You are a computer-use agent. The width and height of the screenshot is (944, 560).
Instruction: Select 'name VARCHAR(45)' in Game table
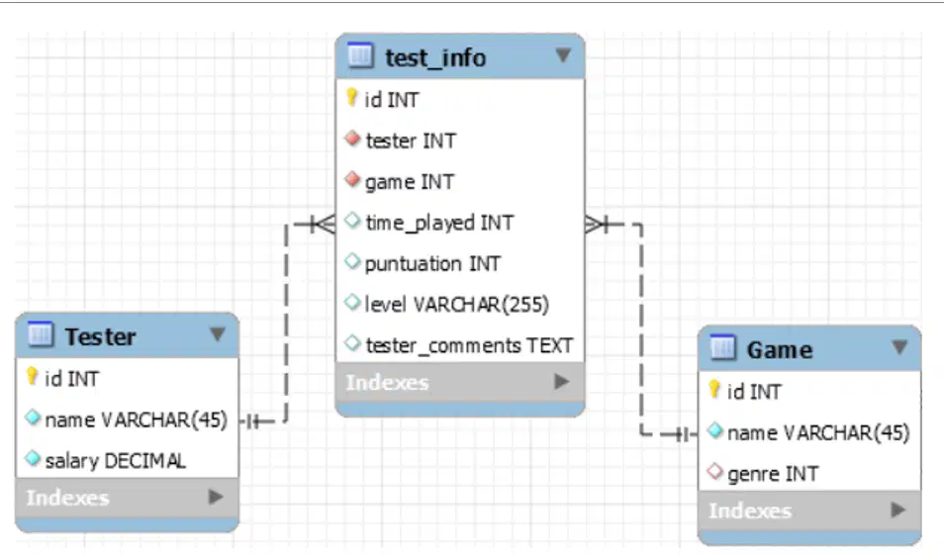click(x=818, y=433)
